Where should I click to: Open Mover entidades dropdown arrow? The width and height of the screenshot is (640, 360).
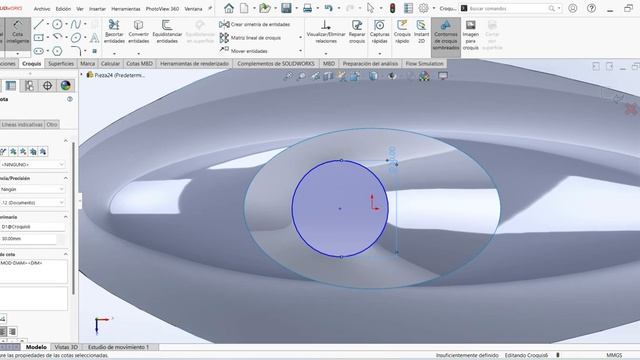301,51
